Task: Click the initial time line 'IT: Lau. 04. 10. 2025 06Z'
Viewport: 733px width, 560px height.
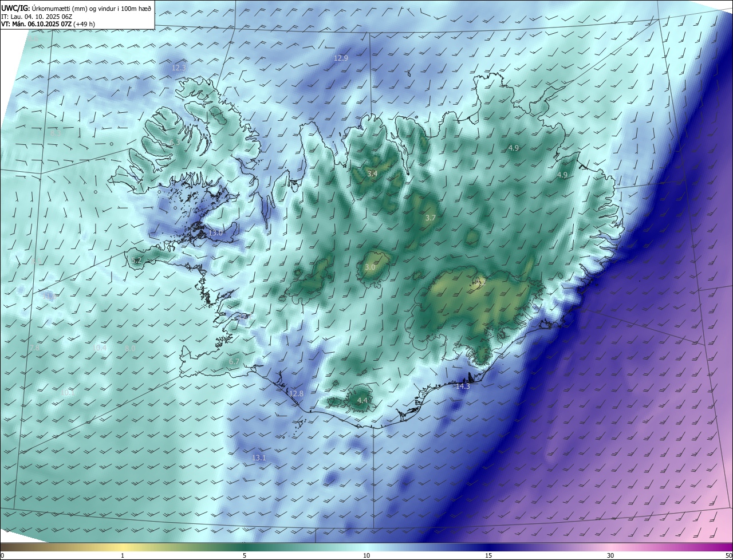Action: [x=36, y=17]
